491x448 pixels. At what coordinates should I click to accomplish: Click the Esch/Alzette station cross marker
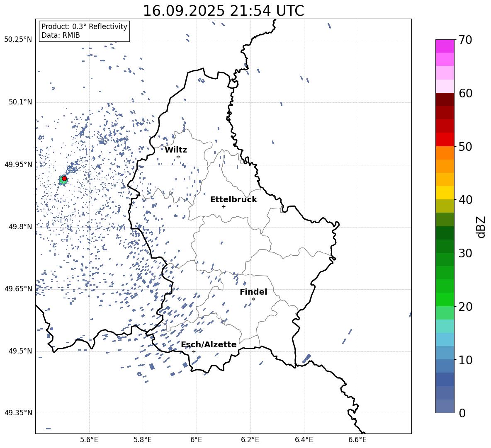point(194,351)
